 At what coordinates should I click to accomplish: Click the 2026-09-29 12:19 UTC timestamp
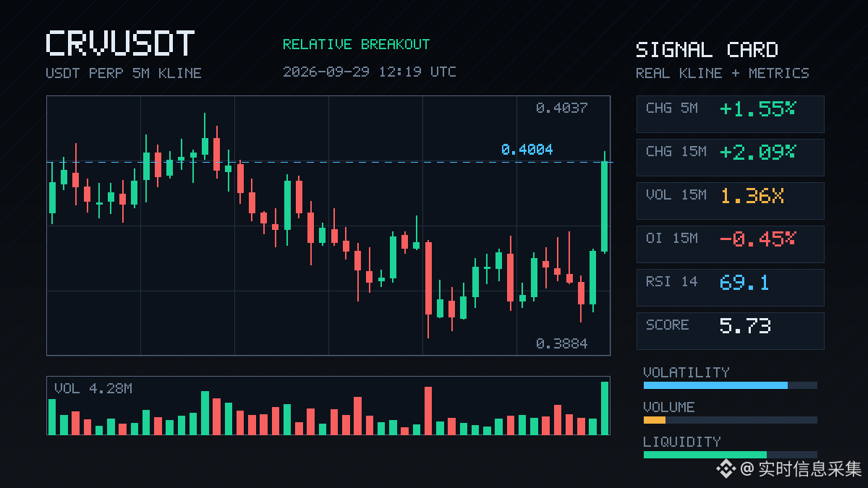coord(369,72)
